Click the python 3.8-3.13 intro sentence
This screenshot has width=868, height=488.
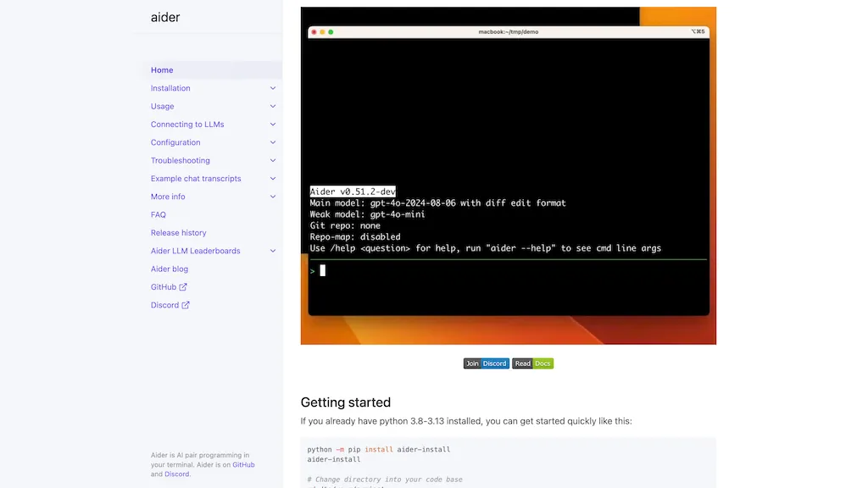[466, 421]
